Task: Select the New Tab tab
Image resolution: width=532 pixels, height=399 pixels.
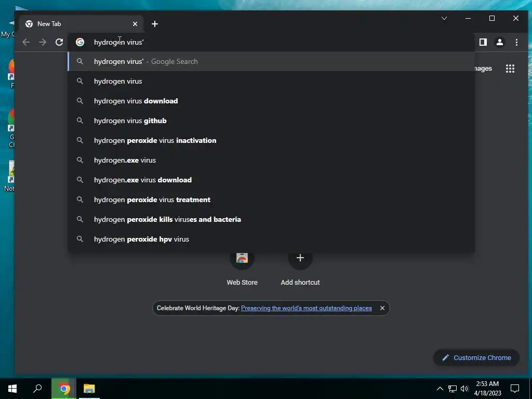Action: point(82,24)
